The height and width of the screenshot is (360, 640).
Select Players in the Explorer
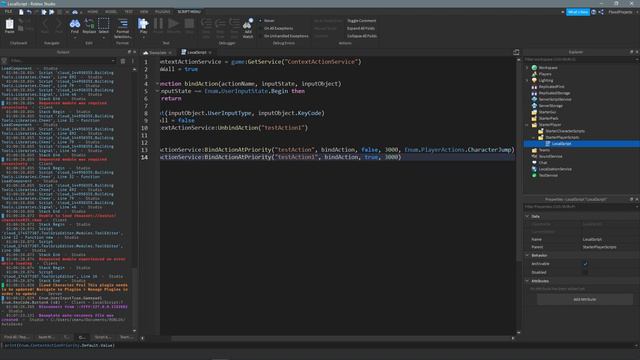pyautogui.click(x=545, y=74)
